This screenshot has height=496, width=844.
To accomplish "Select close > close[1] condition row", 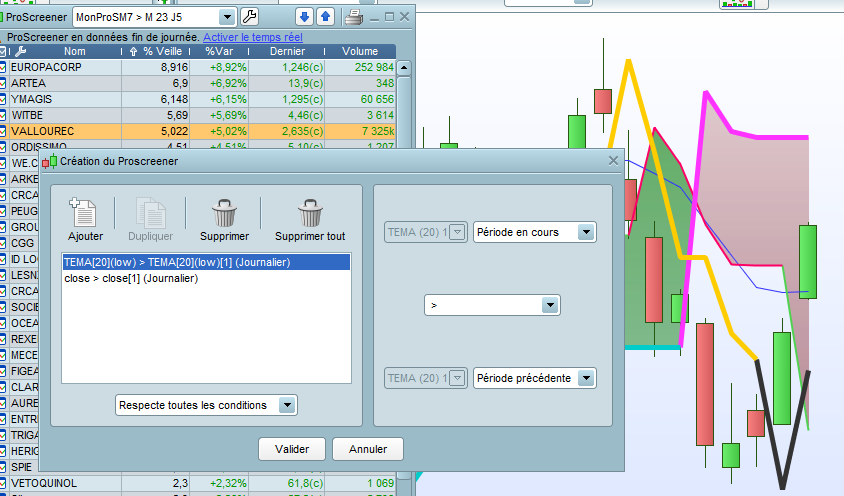I will pyautogui.click(x=206, y=278).
